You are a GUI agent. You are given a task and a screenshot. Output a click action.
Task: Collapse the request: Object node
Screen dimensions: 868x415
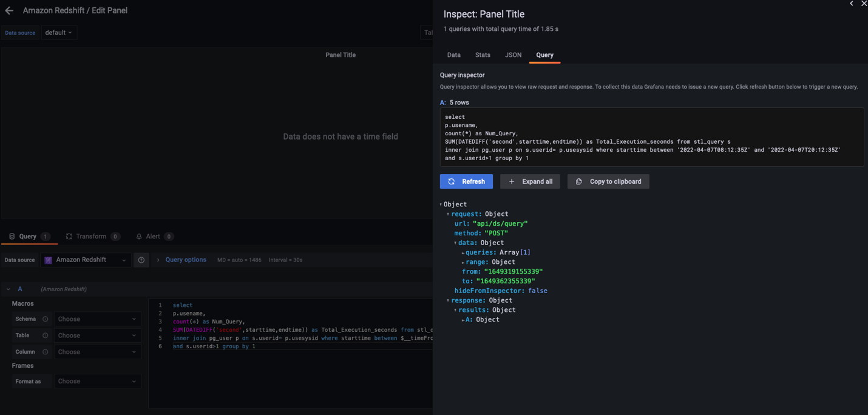pyautogui.click(x=449, y=214)
